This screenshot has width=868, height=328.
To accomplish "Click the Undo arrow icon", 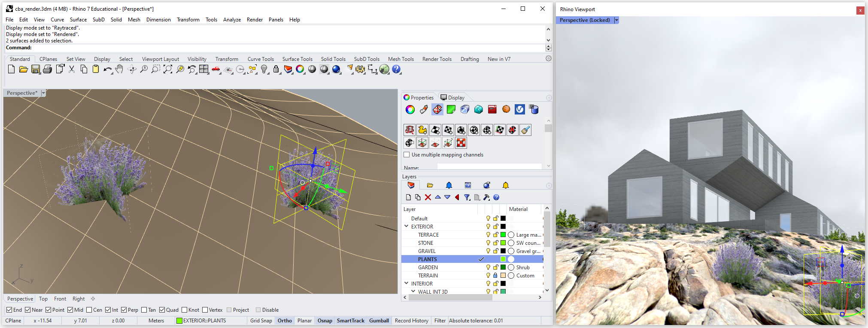I will [x=107, y=69].
